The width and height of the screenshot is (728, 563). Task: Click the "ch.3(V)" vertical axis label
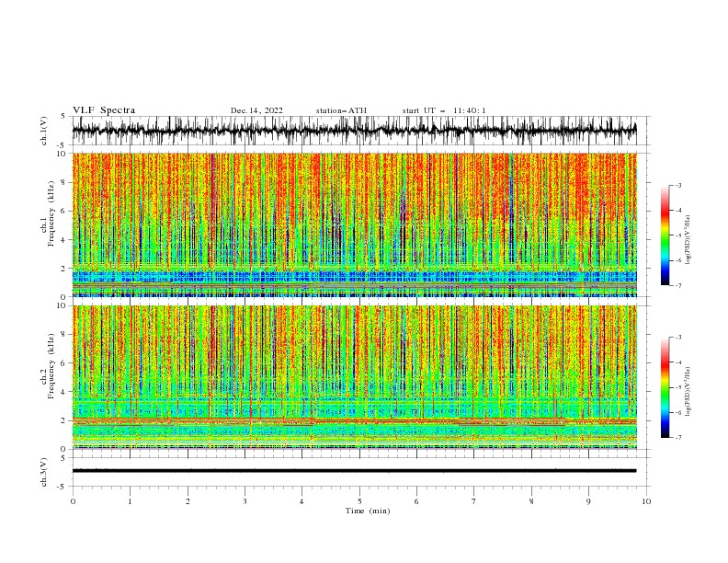tap(44, 472)
